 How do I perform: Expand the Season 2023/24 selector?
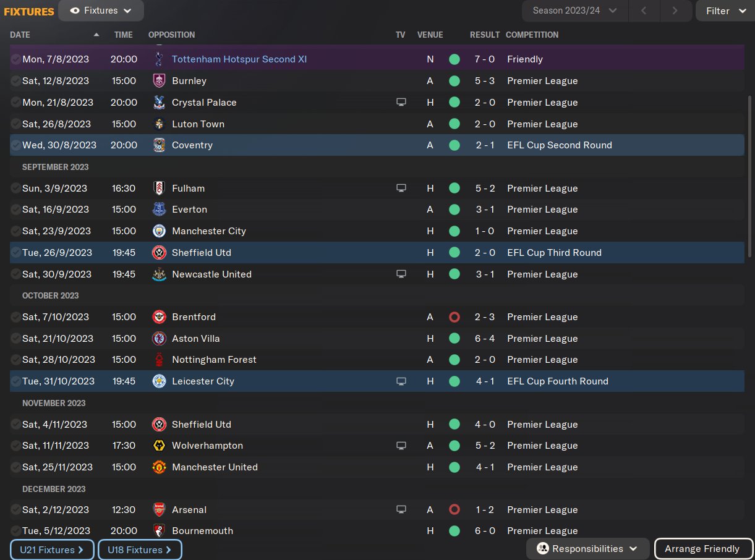(x=575, y=11)
